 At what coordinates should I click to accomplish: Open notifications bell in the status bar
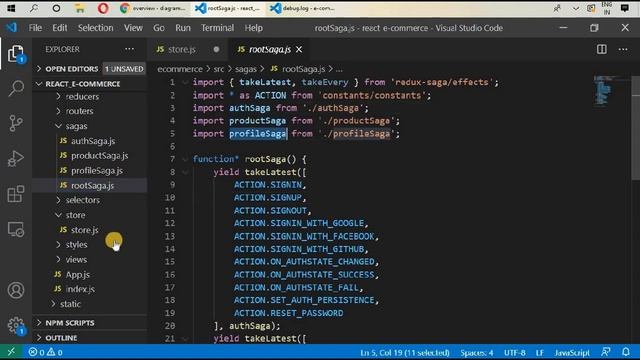(x=626, y=352)
